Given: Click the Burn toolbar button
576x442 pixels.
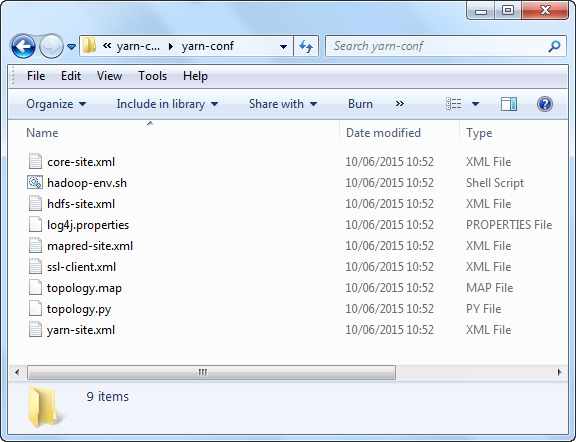Looking at the screenshot, I should click(360, 104).
